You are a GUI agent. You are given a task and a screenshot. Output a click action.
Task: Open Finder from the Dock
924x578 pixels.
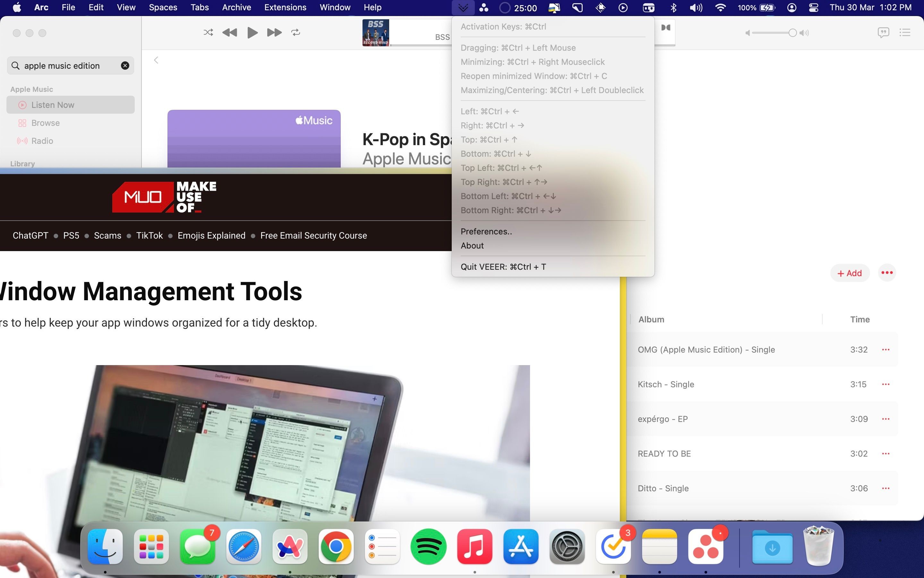[105, 547]
